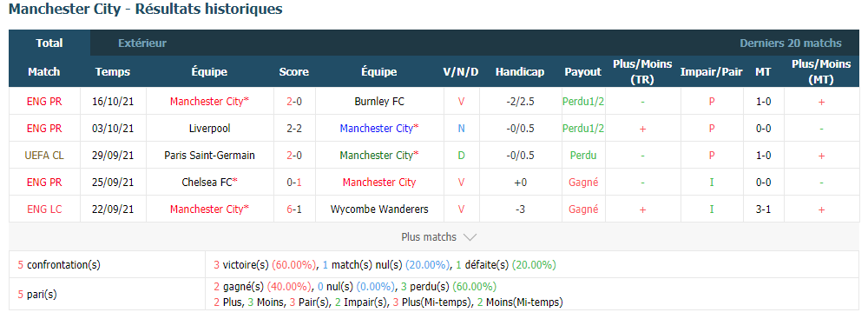Switch to the Extérieur tab
The image size is (868, 319).
coord(142,43)
